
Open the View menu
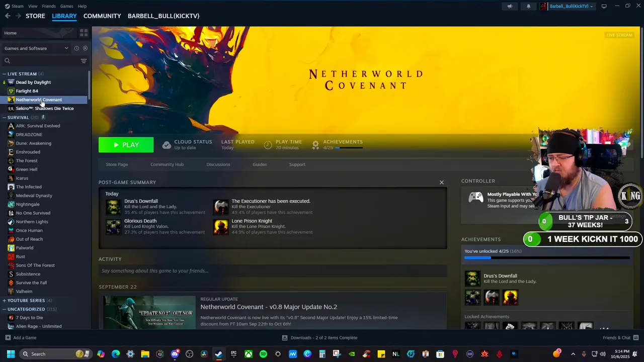click(33, 6)
